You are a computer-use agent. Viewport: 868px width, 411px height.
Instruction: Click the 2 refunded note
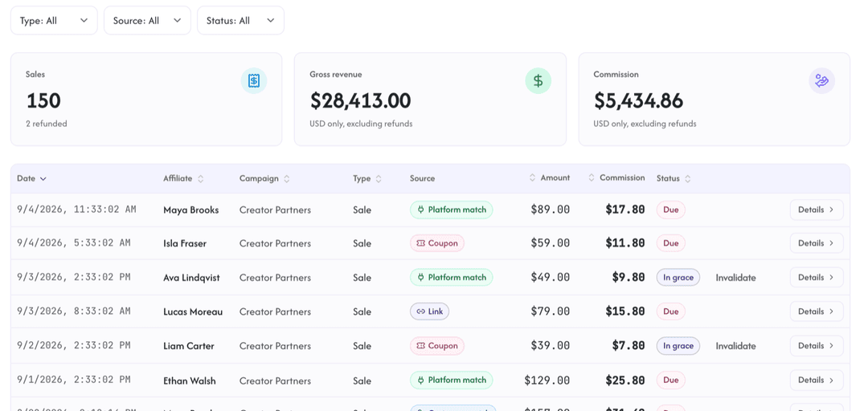point(47,124)
